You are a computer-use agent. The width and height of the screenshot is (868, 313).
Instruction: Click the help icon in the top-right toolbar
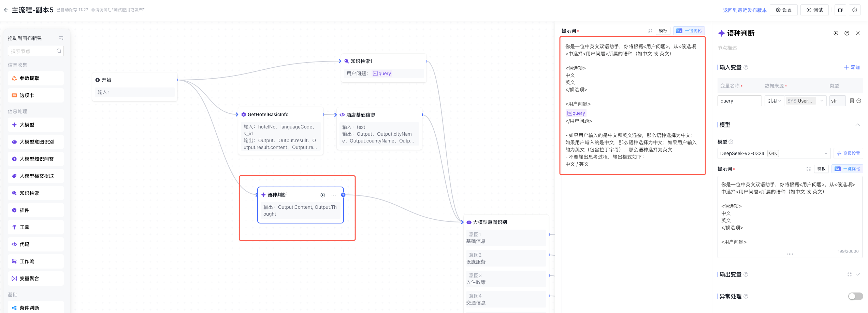[x=854, y=10]
